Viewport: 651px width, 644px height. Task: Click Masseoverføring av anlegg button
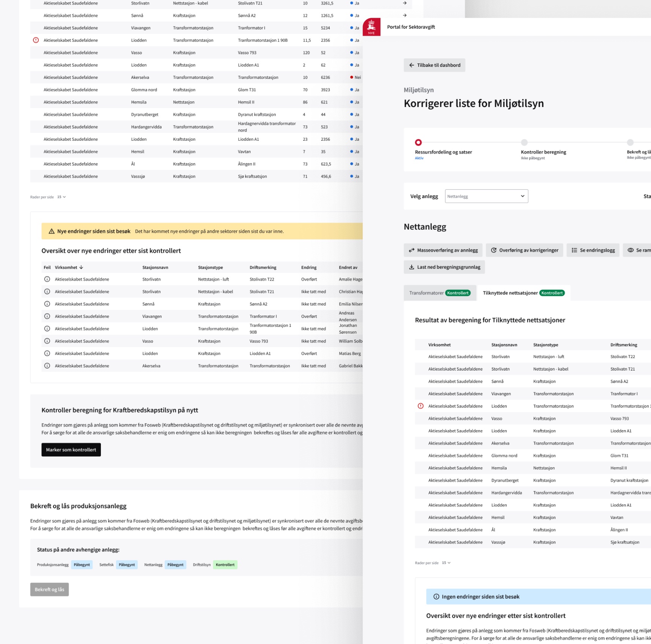pyautogui.click(x=443, y=250)
